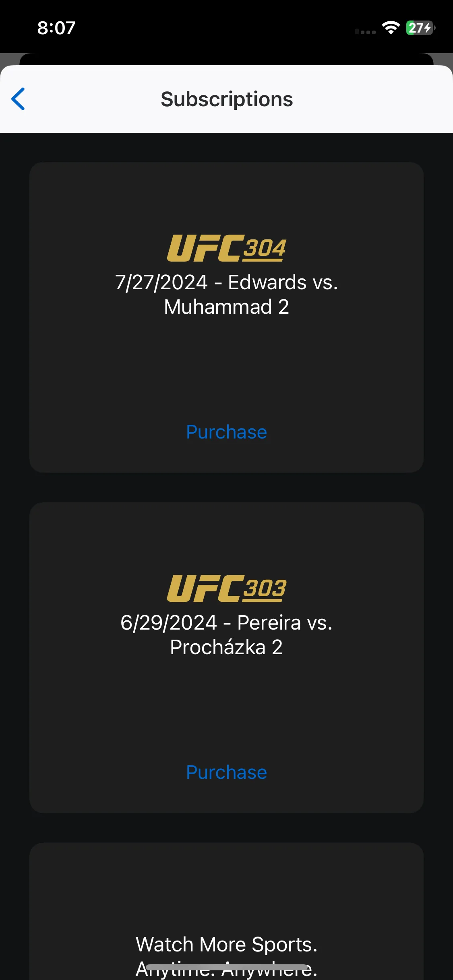Screen dimensions: 453x980
Task: Tap the 6/29/2024 event date text
Action: pos(169,623)
